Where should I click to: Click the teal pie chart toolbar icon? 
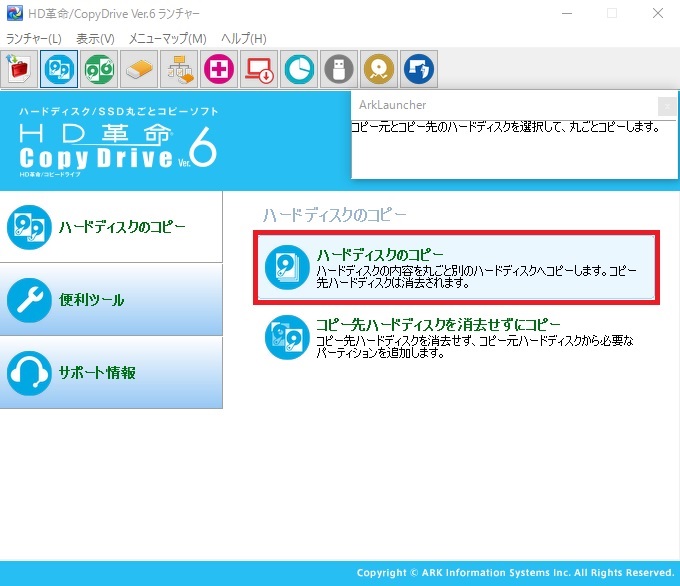[x=299, y=69]
